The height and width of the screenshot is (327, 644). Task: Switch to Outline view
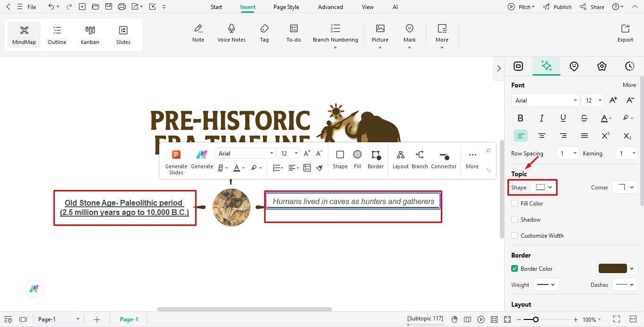pos(57,35)
